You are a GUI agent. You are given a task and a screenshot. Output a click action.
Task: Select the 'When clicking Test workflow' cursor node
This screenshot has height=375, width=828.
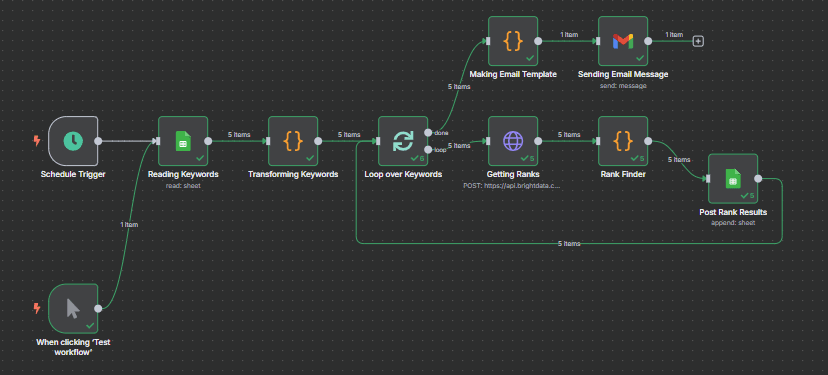pyautogui.click(x=73, y=308)
